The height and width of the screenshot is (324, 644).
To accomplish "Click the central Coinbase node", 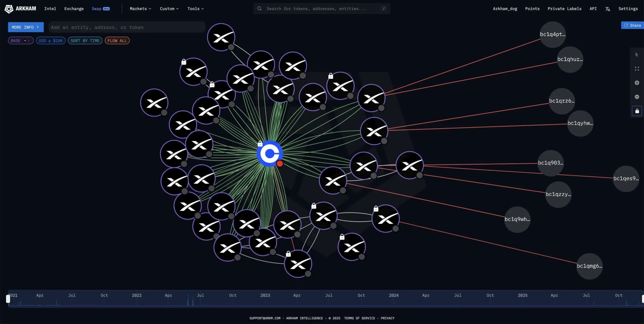I will point(270,153).
